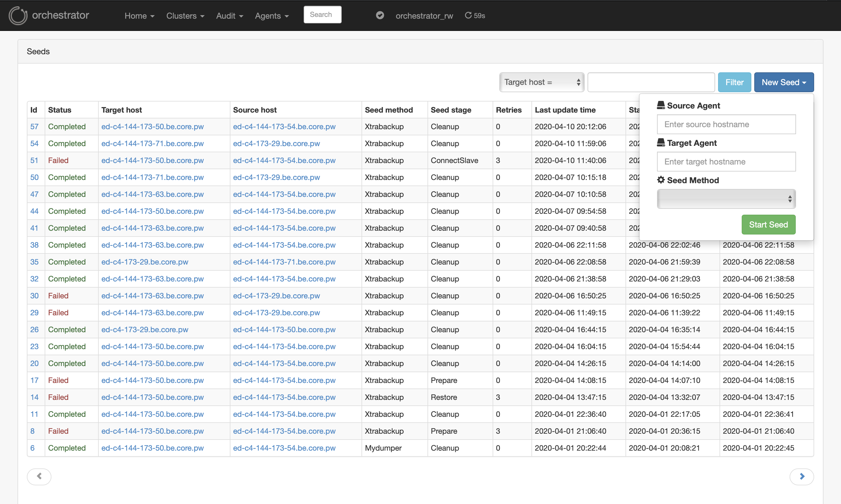
Task: Open the Agents menu
Action: pyautogui.click(x=272, y=16)
